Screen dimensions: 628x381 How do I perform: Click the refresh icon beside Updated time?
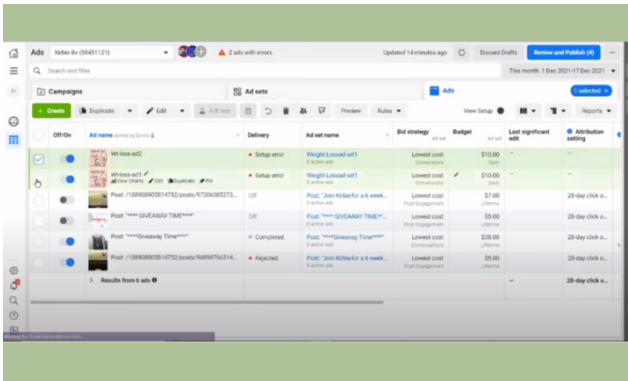[x=461, y=52]
